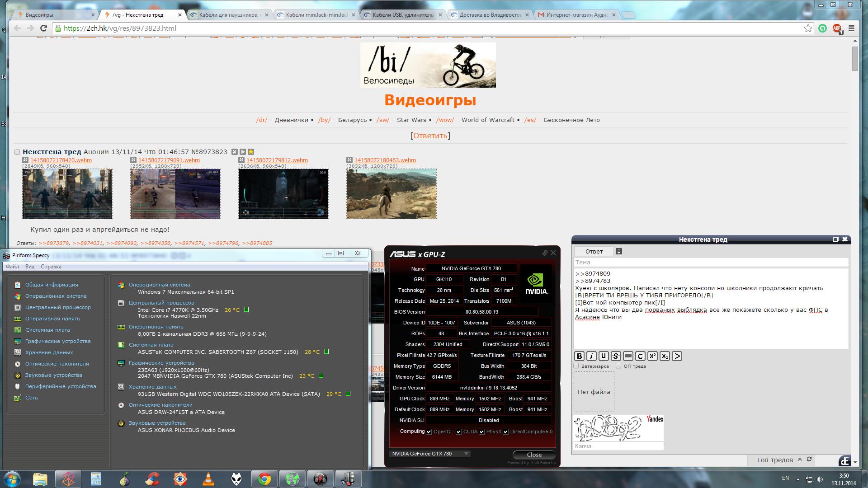Click the Italic formatting button in reply form
The height and width of the screenshot is (488, 868).
point(591,356)
